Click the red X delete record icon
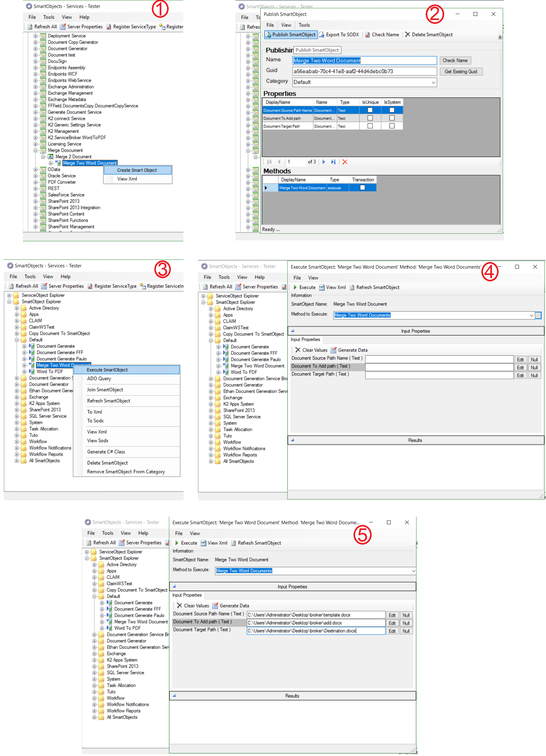 tap(345, 162)
